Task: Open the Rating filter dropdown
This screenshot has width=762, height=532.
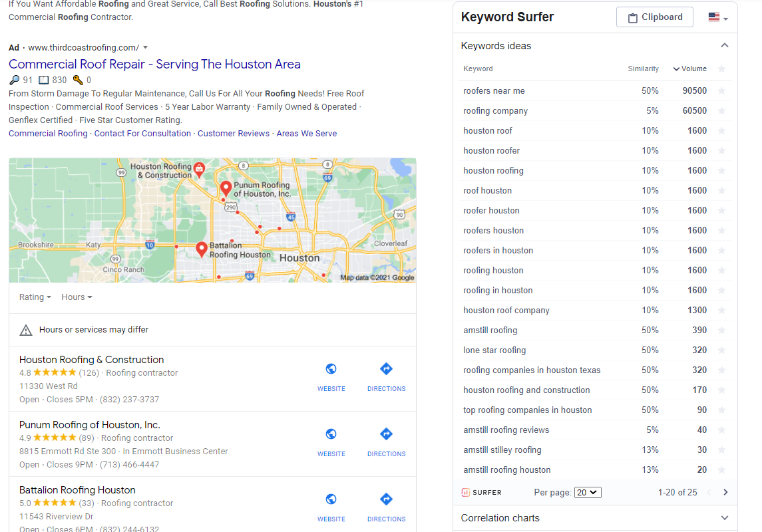Action: 35,297
